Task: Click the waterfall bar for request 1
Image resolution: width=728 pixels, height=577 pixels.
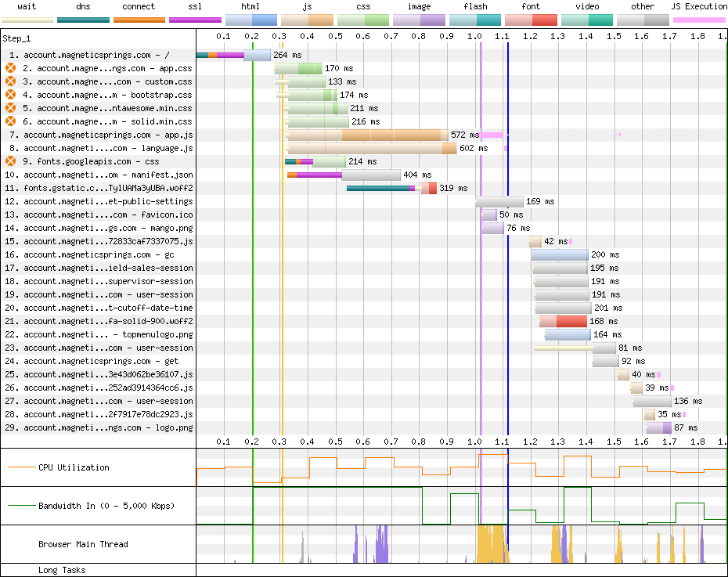Action: click(233, 56)
